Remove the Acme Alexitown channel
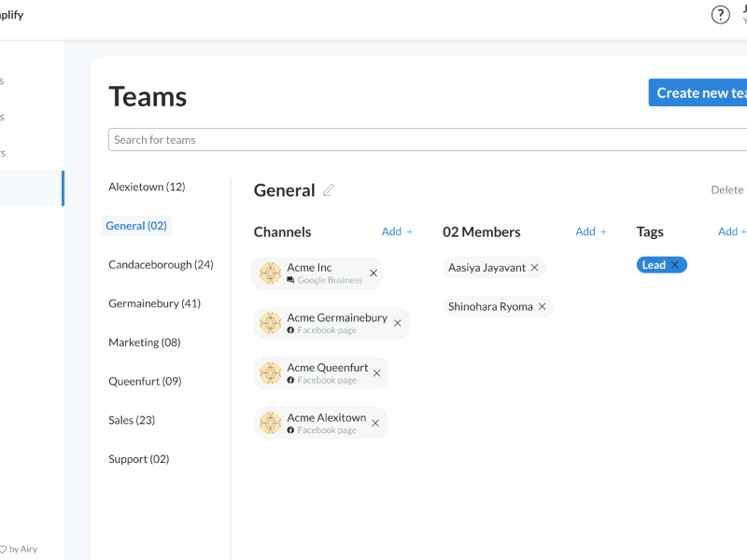 click(375, 424)
